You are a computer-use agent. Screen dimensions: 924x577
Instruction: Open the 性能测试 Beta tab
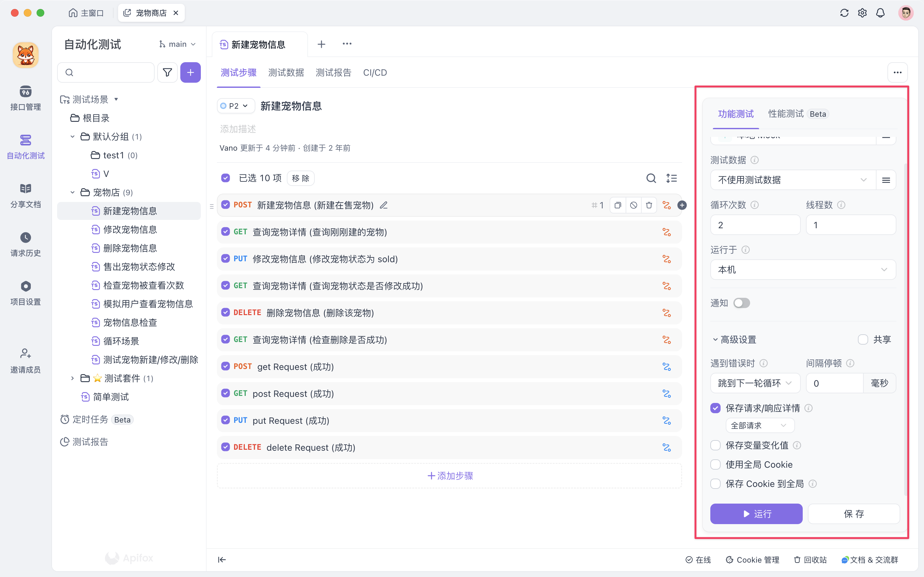click(785, 113)
